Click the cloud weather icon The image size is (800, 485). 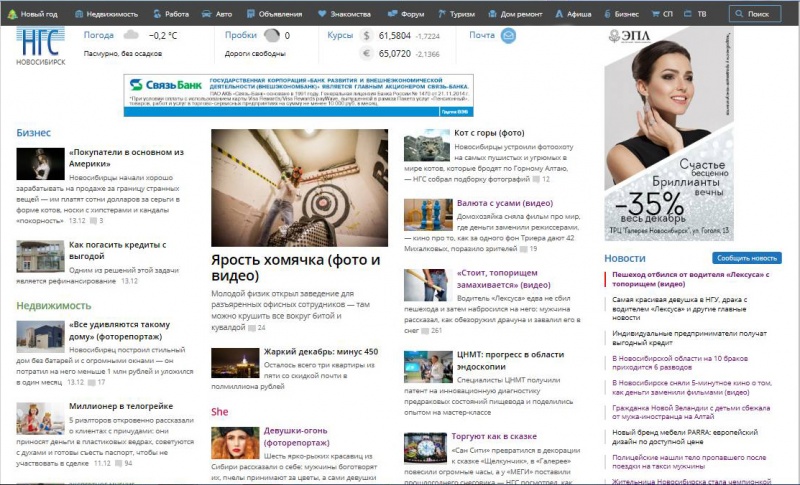(130, 36)
